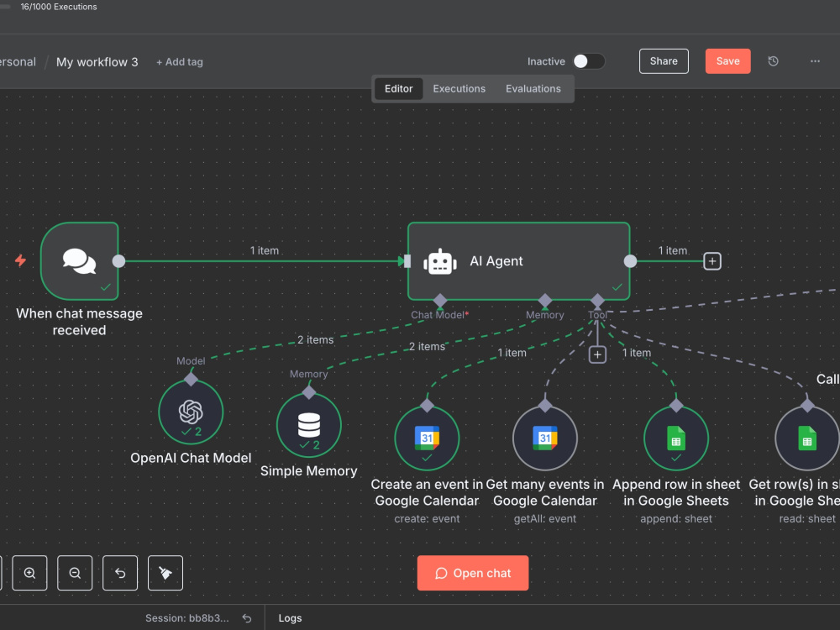Click the Personal project breadcrumb
Image resolution: width=840 pixels, height=630 pixels.
(18, 61)
